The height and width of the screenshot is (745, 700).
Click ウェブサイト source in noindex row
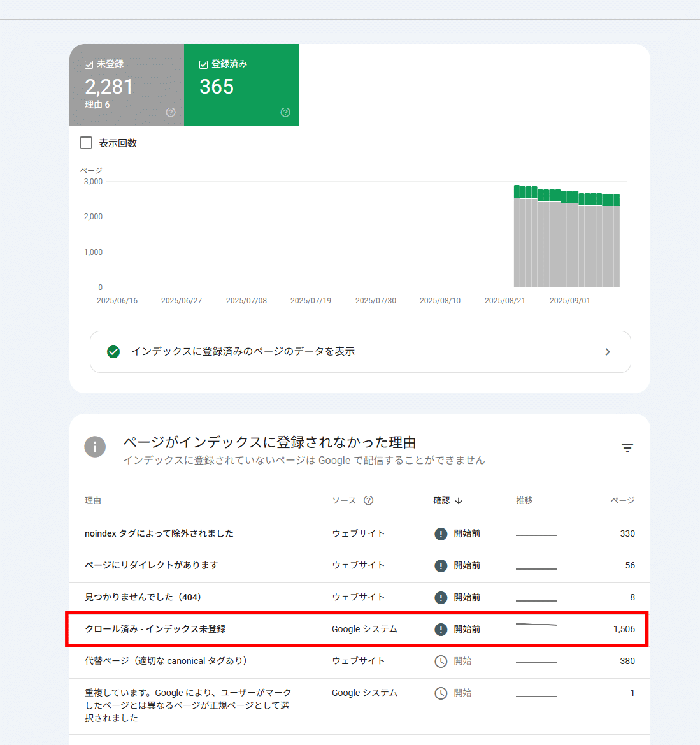(x=358, y=533)
